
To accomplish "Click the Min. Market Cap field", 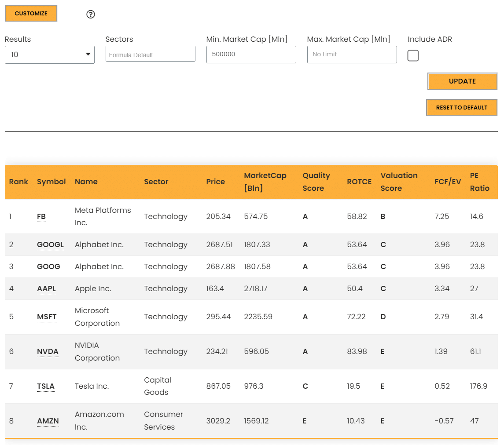I will tap(251, 54).
